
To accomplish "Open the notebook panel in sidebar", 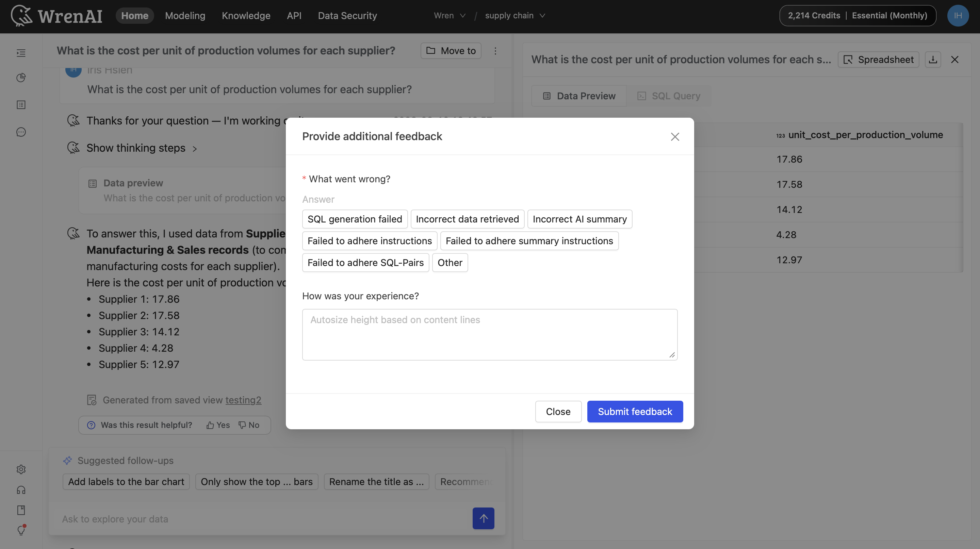I will click(x=21, y=104).
